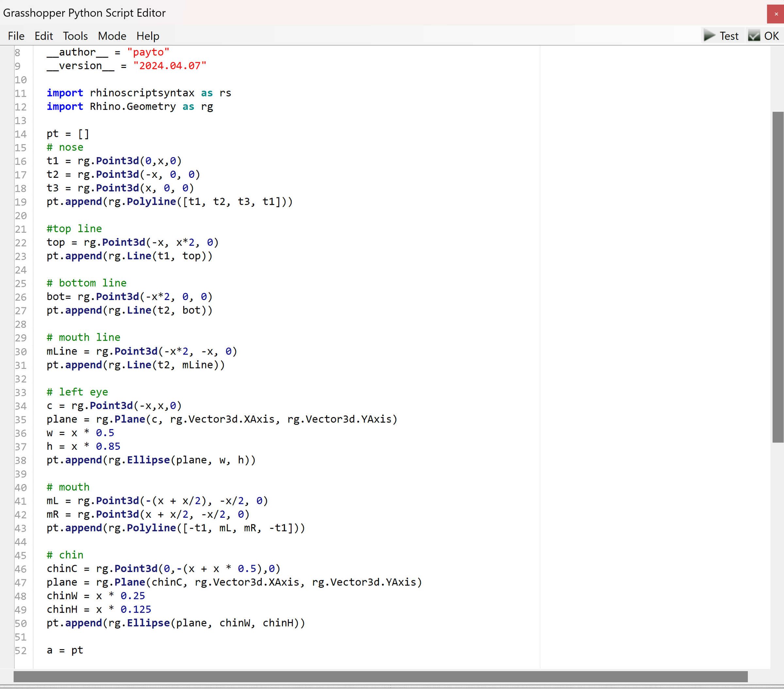784x689 pixels.
Task: Click the horizontal scrollbar thumb
Action: click(x=381, y=677)
